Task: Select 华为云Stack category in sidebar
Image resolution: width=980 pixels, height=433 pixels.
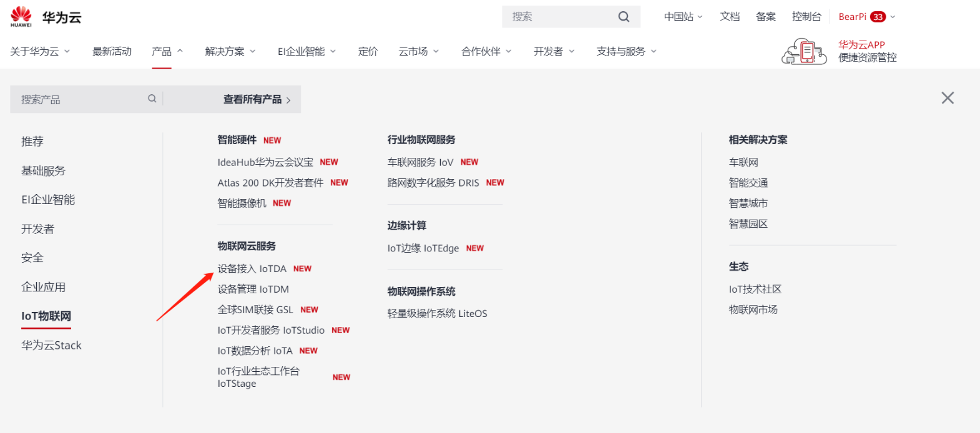Action: tap(51, 345)
